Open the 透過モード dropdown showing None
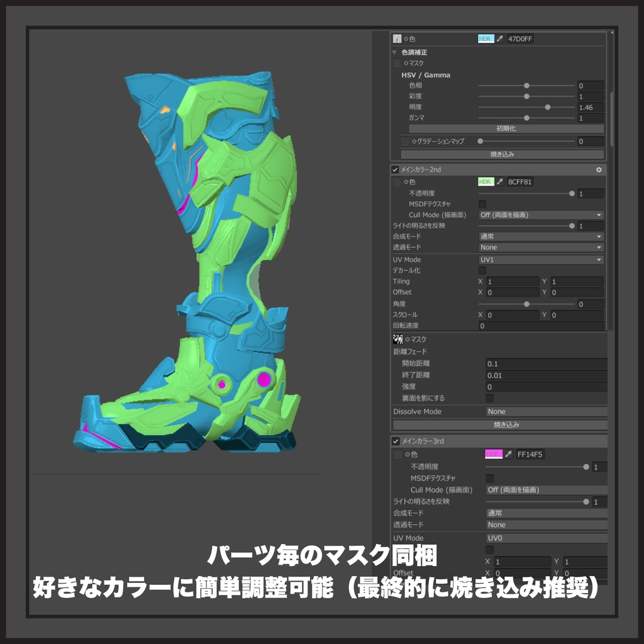This screenshot has height=644, width=644. (540, 247)
